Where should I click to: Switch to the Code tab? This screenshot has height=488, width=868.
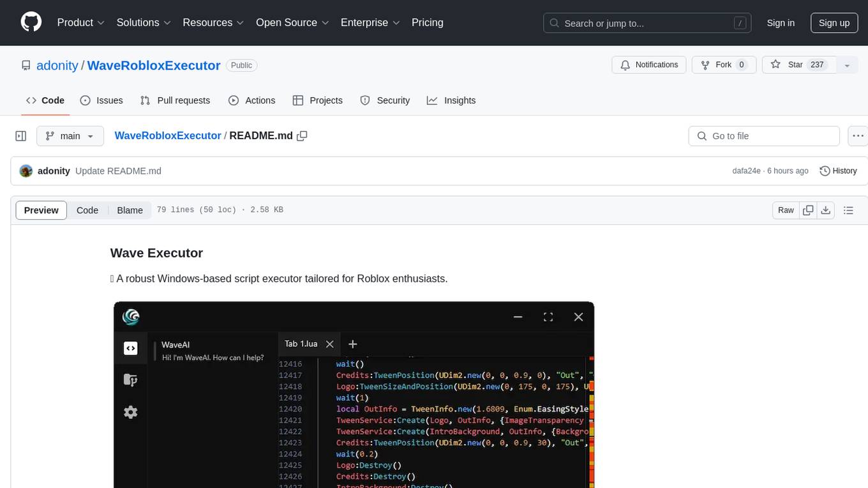(45, 100)
